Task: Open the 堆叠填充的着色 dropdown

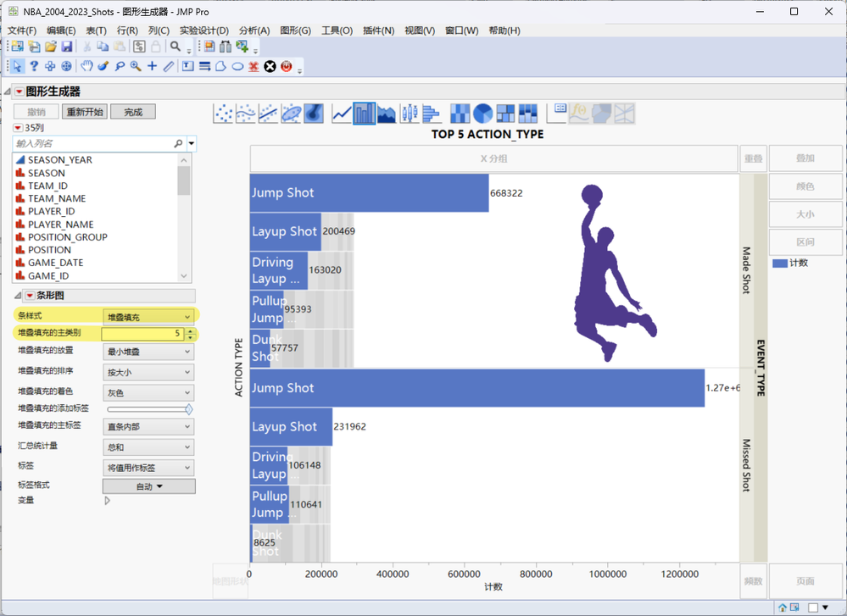Action: click(148, 392)
